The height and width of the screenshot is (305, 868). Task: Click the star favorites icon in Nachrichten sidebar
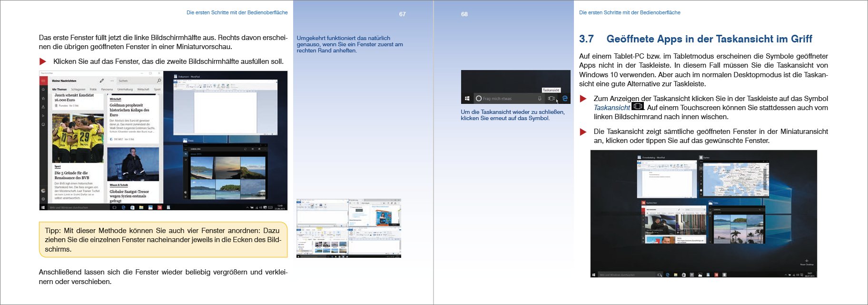coord(43,98)
